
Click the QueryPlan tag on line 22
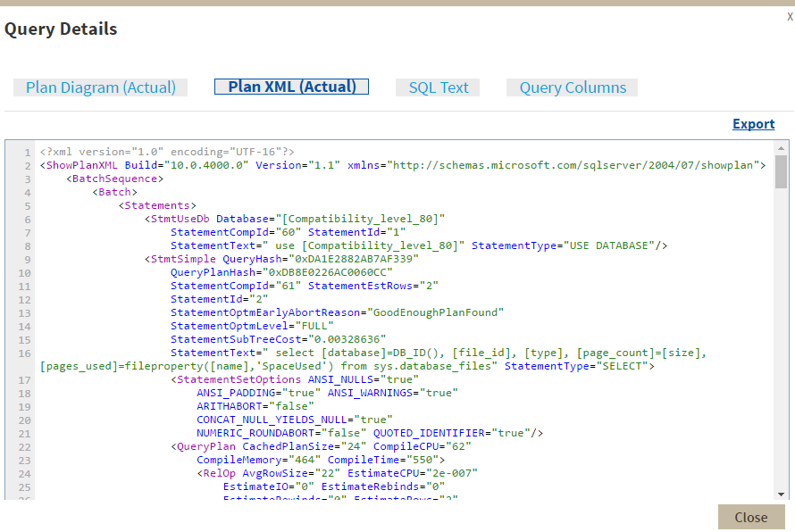pyautogui.click(x=206, y=446)
